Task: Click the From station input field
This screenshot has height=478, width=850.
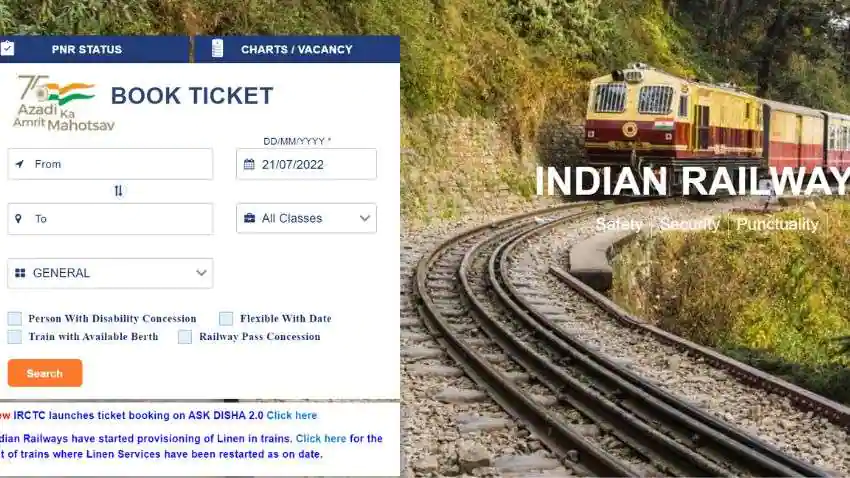Action: [x=110, y=164]
